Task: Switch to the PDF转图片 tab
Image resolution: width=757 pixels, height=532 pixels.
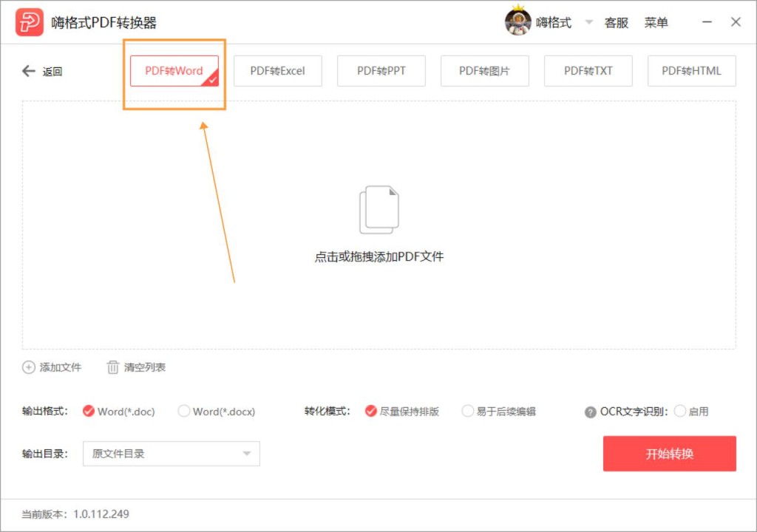Action: coord(485,71)
